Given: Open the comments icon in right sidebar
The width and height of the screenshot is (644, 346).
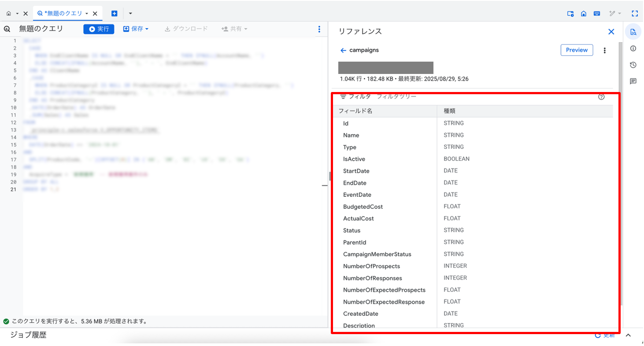Looking at the screenshot, I should coord(633,81).
